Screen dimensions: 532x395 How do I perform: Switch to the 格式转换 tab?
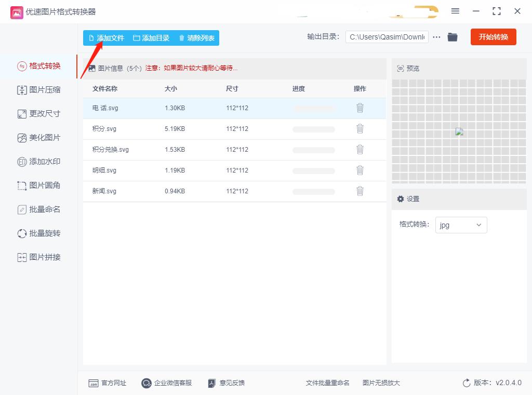pyautogui.click(x=39, y=66)
